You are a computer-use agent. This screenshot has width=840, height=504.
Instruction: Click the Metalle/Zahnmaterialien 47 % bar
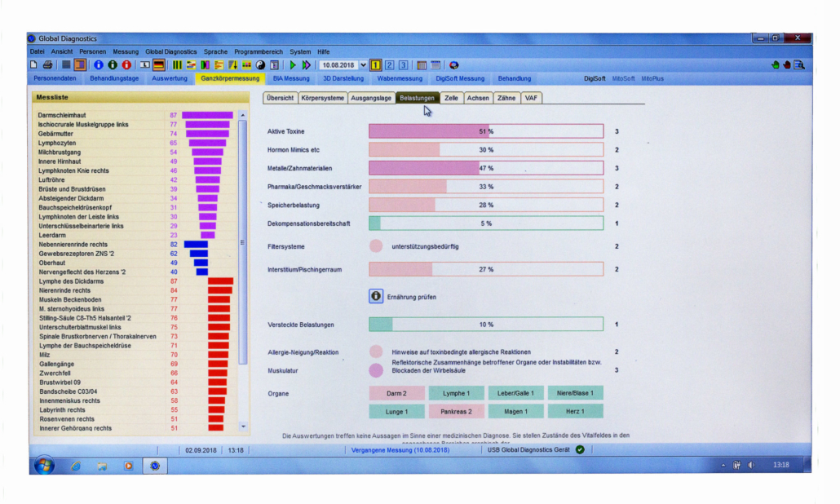[x=486, y=168]
